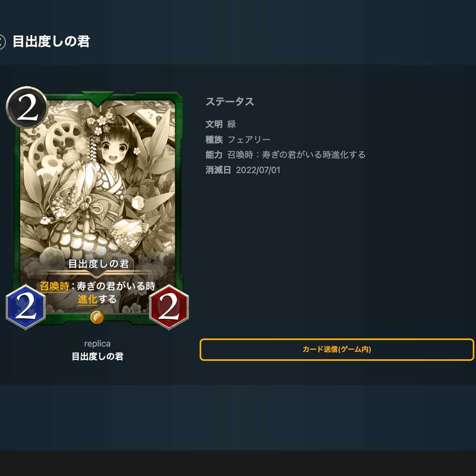Click the 種族 フェアリー race row
The image size is (476, 476).
click(x=238, y=140)
